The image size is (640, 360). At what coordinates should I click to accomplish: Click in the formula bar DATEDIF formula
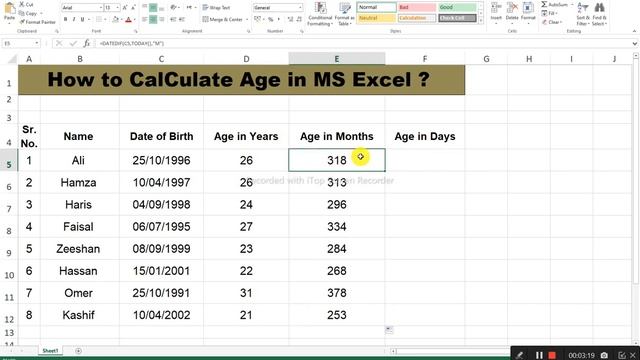[x=131, y=43]
